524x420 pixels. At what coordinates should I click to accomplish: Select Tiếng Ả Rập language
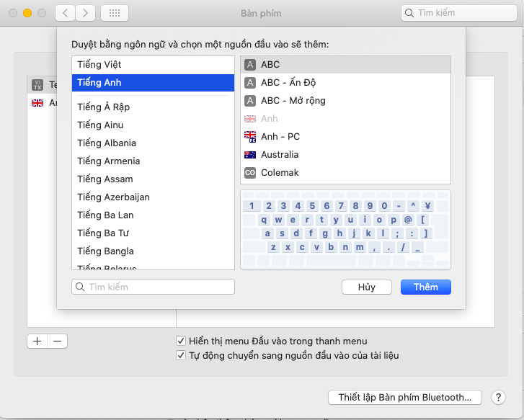pos(153,107)
